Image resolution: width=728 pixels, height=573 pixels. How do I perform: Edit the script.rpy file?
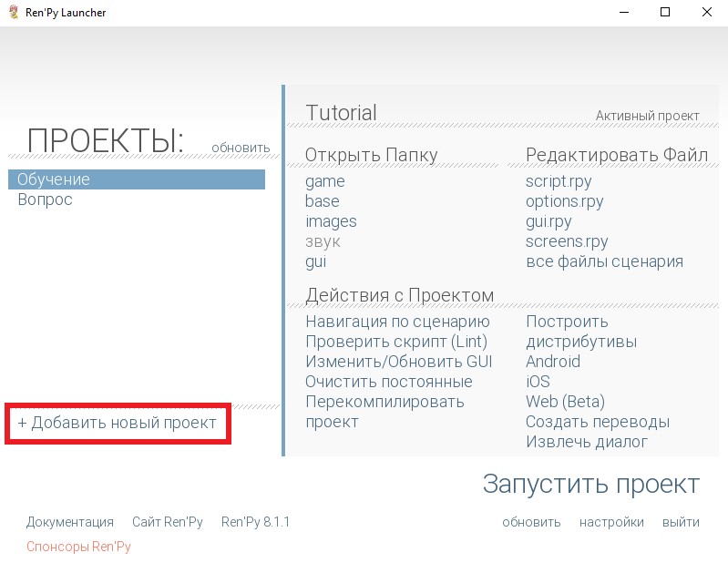558,181
